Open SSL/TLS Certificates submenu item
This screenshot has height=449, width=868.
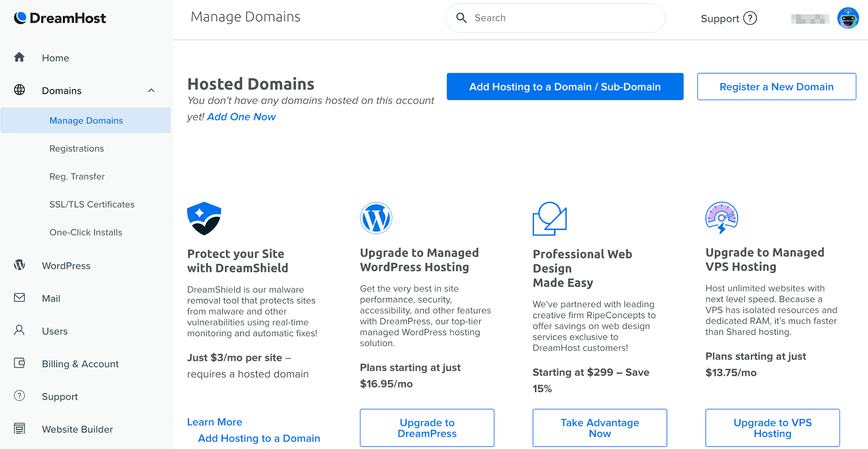(92, 204)
